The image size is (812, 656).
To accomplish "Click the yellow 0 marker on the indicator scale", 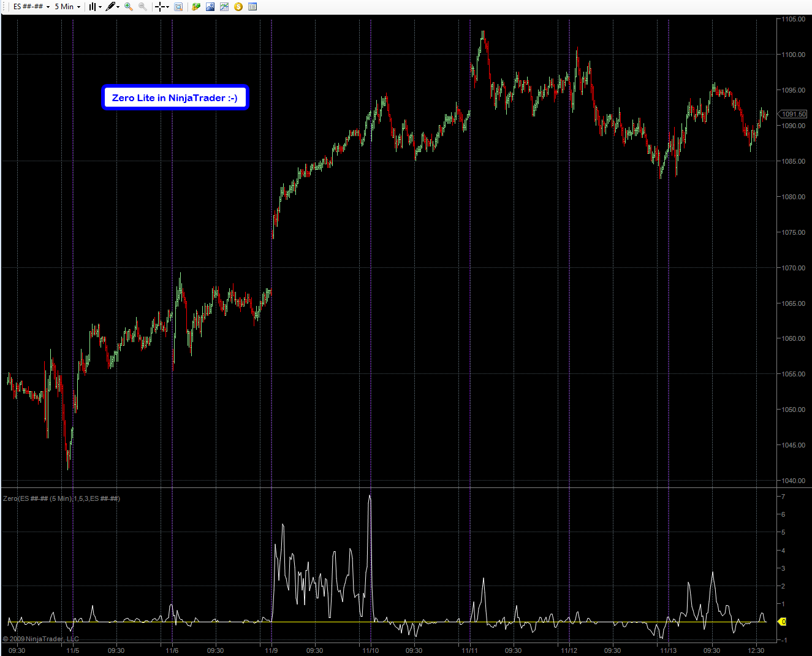I will tap(782, 622).
